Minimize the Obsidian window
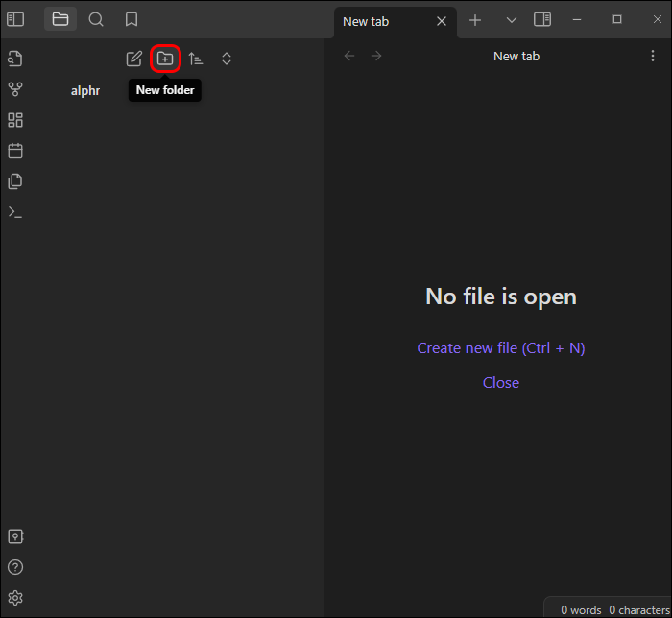The image size is (672, 618). [577, 20]
